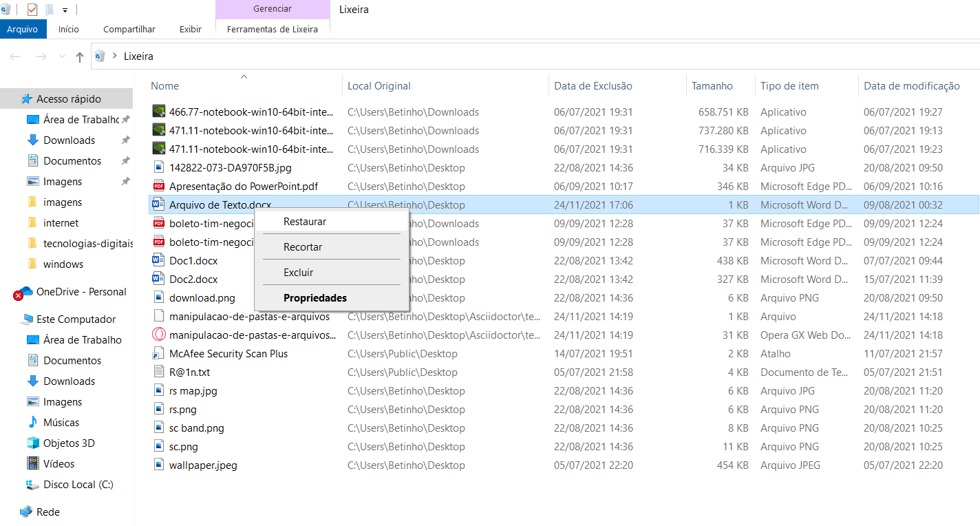Click the McAfee Security Scan Plus shortcut icon

click(159, 353)
